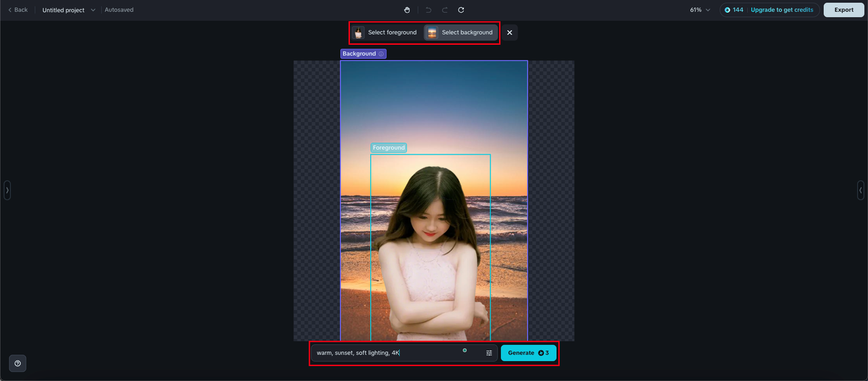
Task: Click the small teal indicator in prompt box
Action: pos(465,350)
